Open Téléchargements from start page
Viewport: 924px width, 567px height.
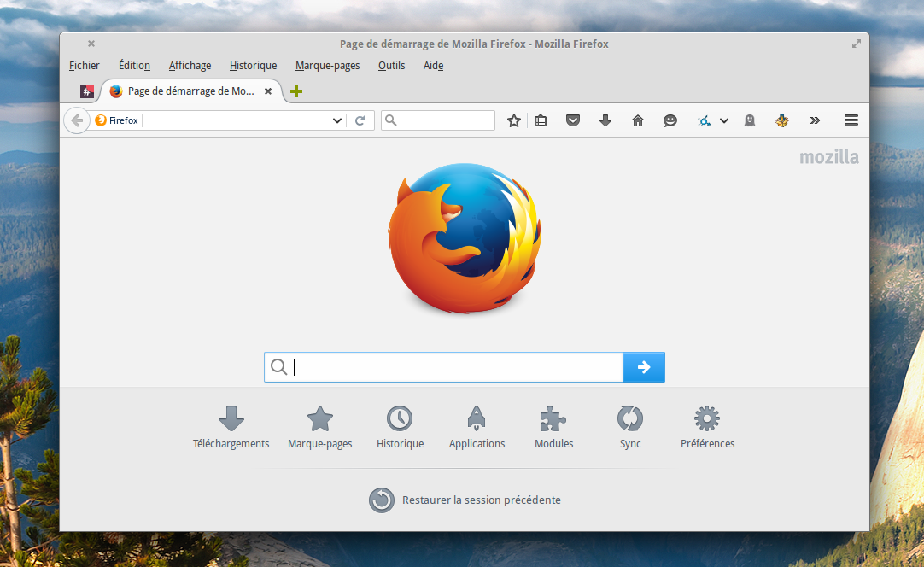coord(231,428)
